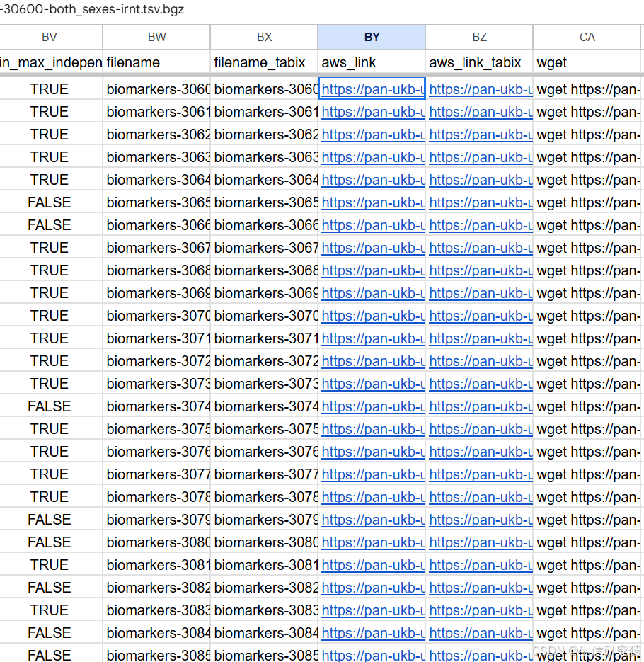Select filename cell biomarkers-3069
Screen dimensions: 644x662
[156, 293]
